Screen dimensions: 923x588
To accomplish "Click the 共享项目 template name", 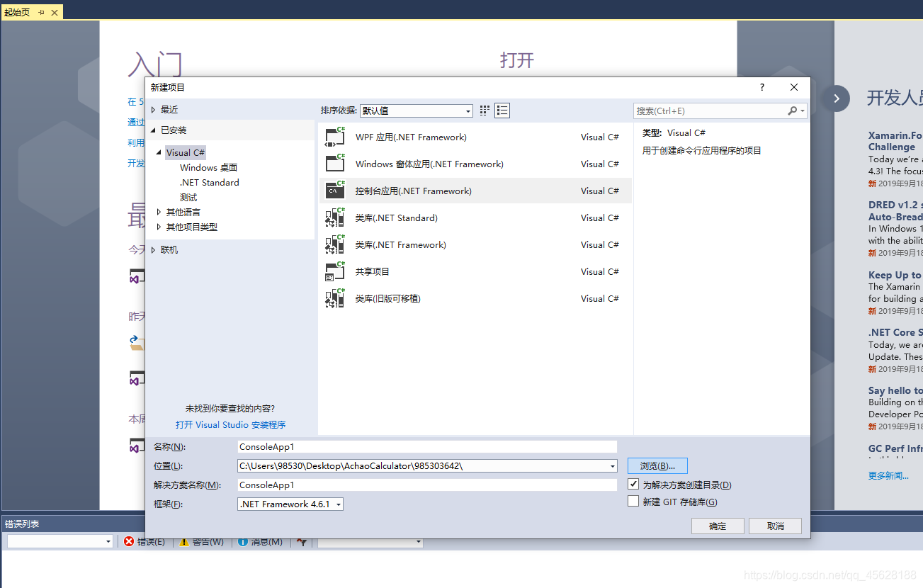I will pyautogui.click(x=373, y=272).
